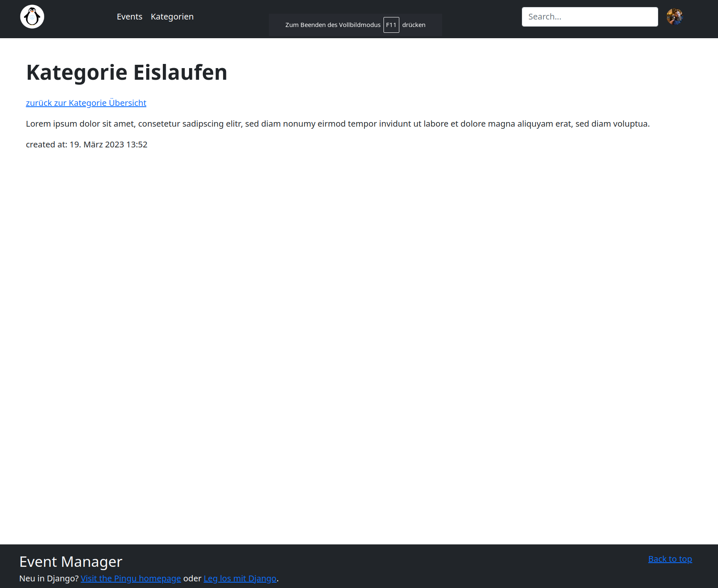Screen dimensions: 718x588
Task: Return to start via the penguin icon
Action: [32, 17]
